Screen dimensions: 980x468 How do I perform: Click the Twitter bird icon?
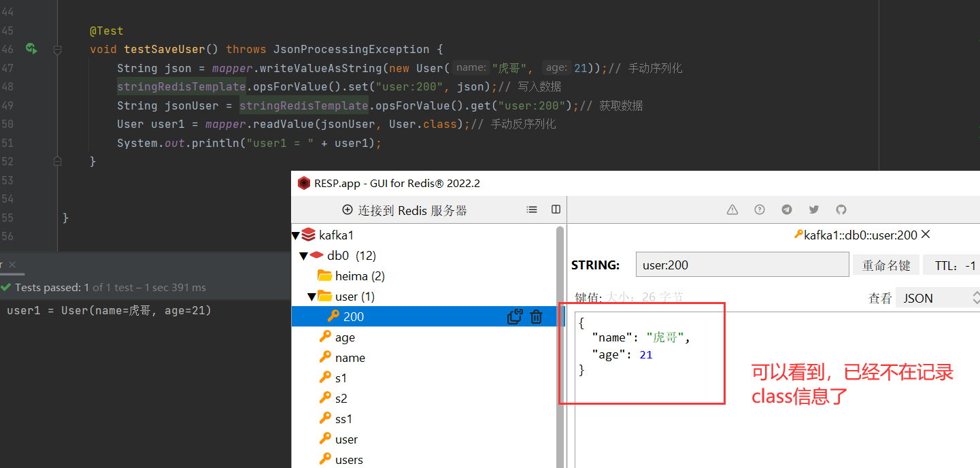click(814, 210)
